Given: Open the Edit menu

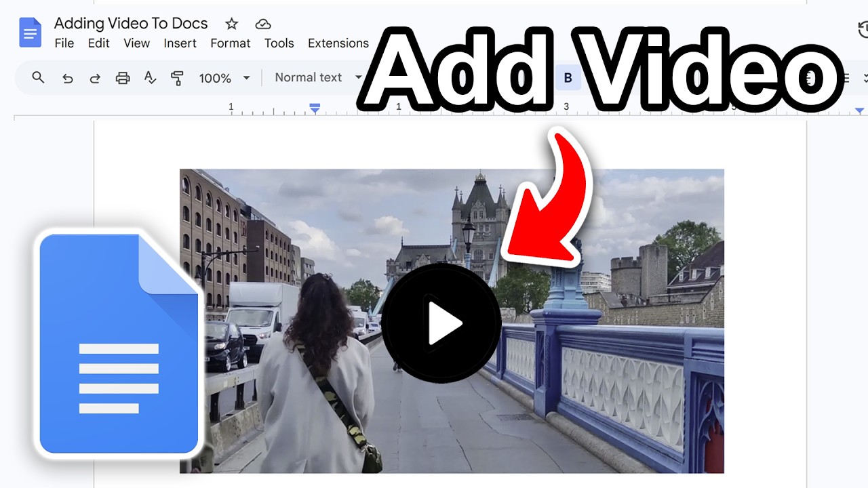Looking at the screenshot, I should pos(99,43).
